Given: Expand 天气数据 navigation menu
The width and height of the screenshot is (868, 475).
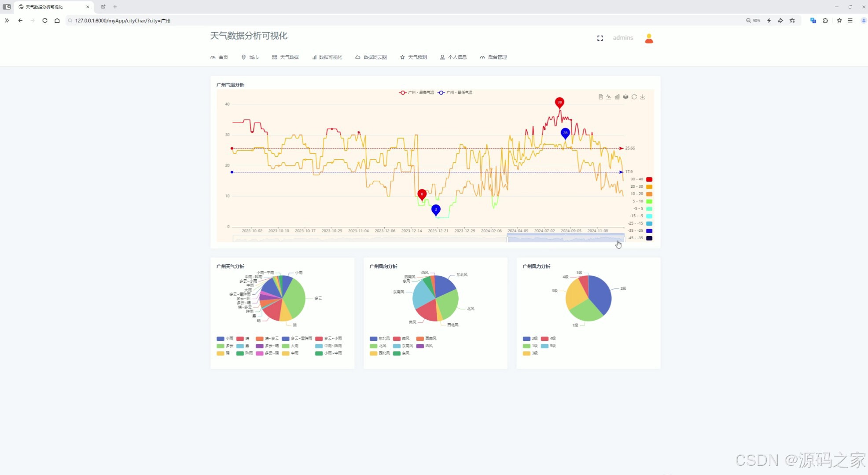Looking at the screenshot, I should click(285, 57).
